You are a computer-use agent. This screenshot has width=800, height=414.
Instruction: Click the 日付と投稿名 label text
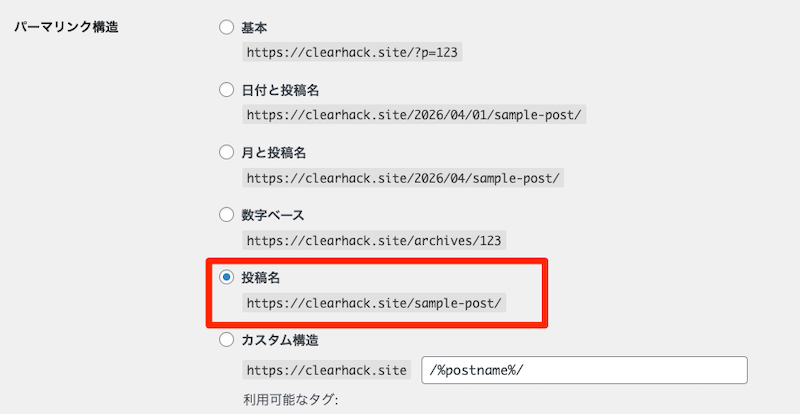(x=280, y=90)
